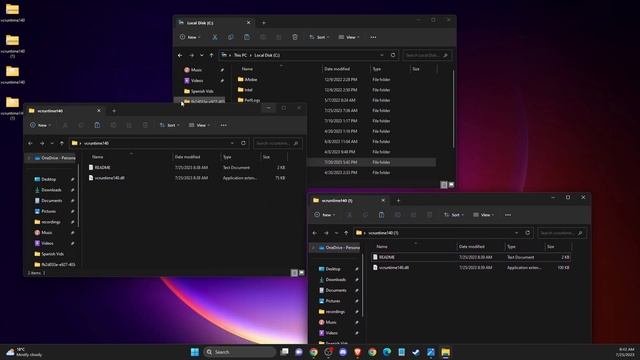Open Pictures in vcruntime140 window sidebar
This screenshot has width=640, height=360.
48,211
